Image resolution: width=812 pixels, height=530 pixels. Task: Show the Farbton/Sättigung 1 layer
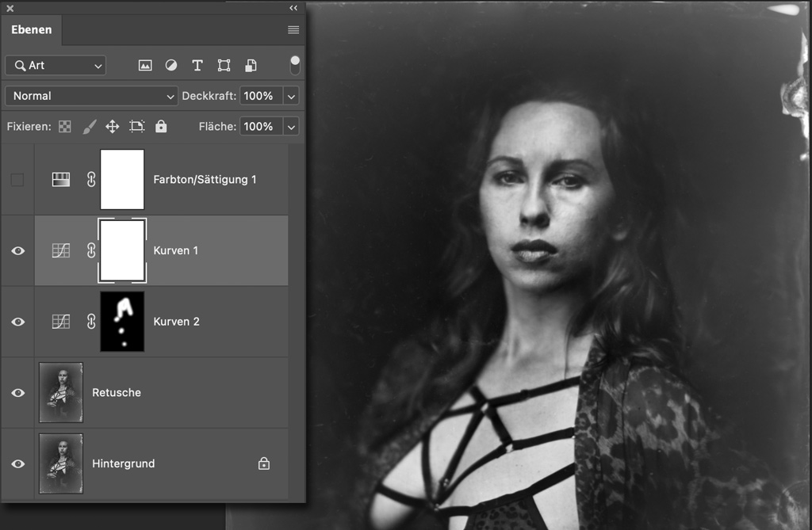(x=17, y=180)
